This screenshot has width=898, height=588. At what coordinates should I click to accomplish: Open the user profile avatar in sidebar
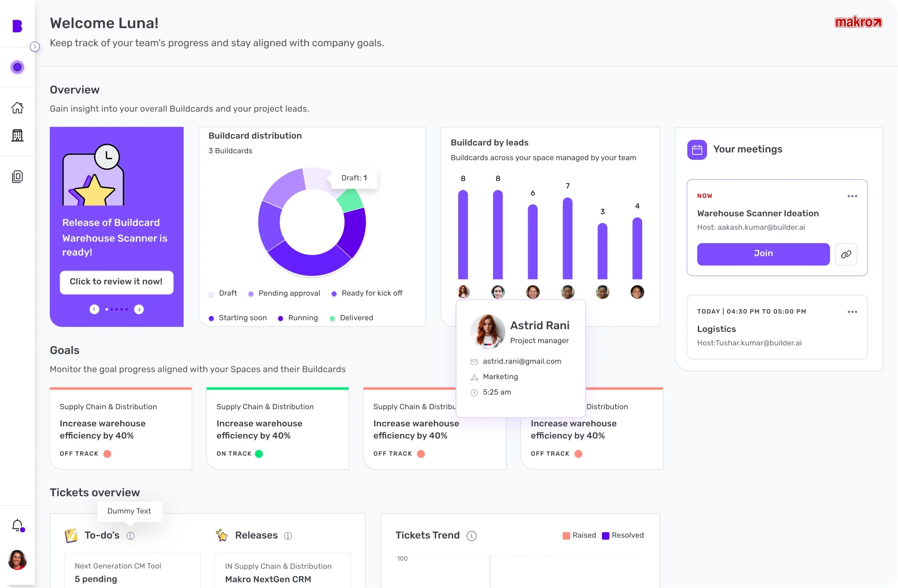(17, 560)
